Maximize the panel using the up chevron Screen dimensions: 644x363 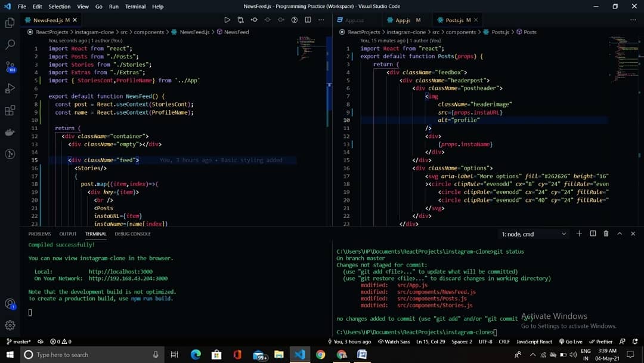click(620, 233)
